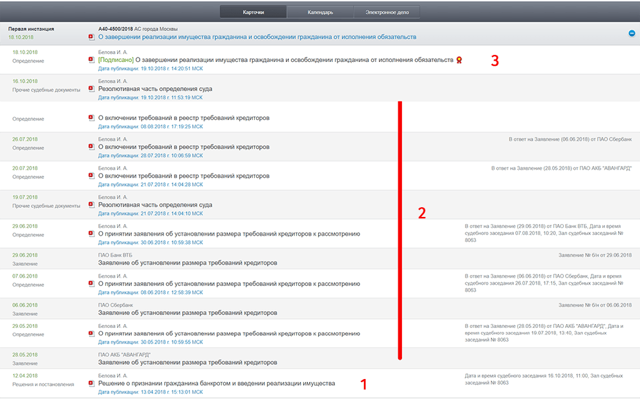Open 16.10.2018 Резолютивная часть определения суда
The width and height of the screenshot is (640, 399).
155,89
